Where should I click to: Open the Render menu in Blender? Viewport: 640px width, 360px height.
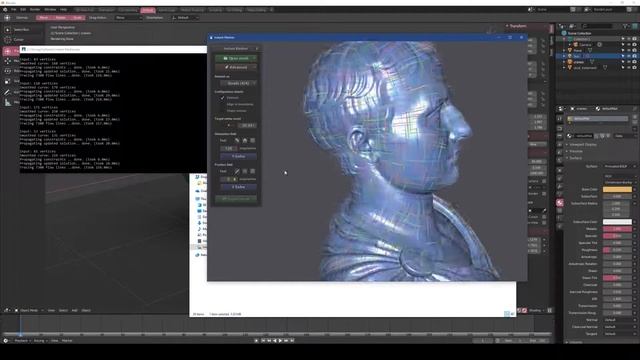click(x=35, y=9)
